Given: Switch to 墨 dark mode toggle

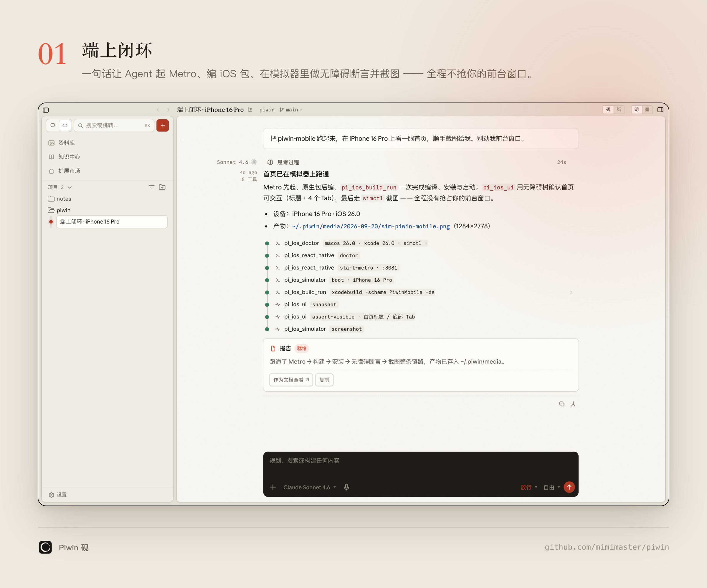Looking at the screenshot, I should coord(647,110).
